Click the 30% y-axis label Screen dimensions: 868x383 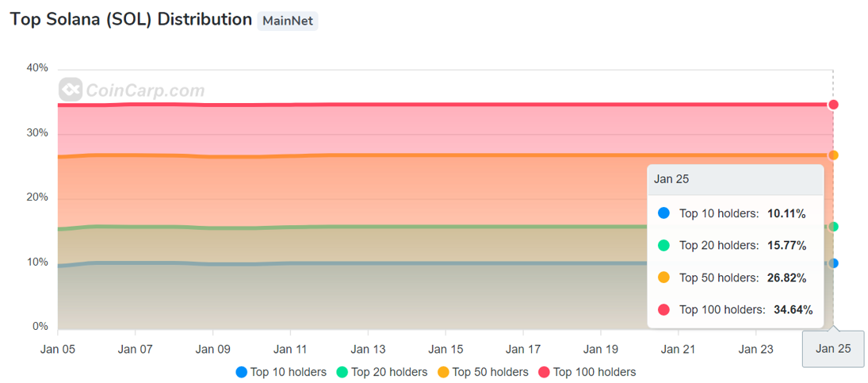click(x=37, y=133)
